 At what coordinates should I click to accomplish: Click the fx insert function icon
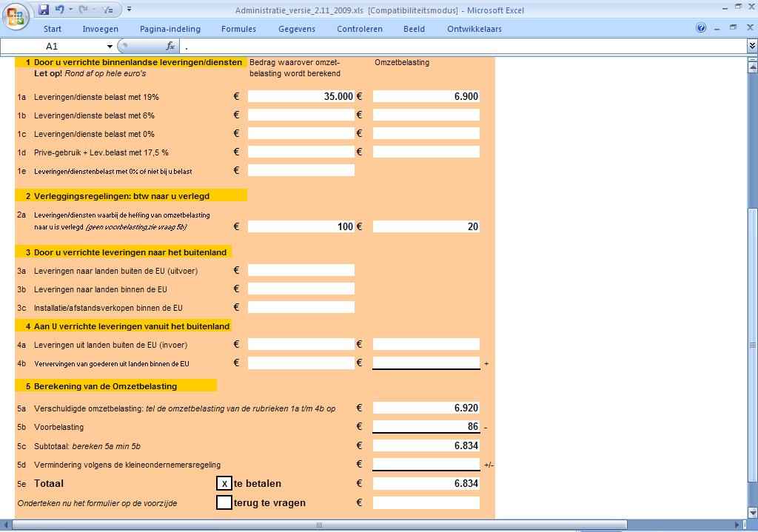pos(170,46)
